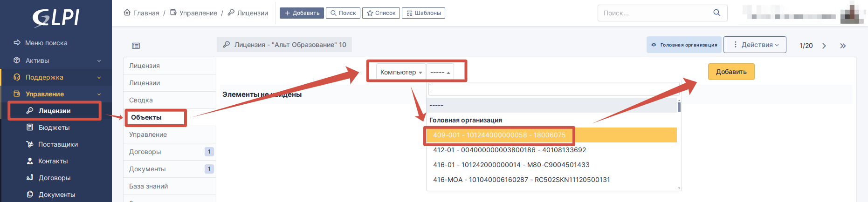This screenshot has height=202, width=868.
Task: Open Поставщики in the sidebar
Action: (58, 144)
